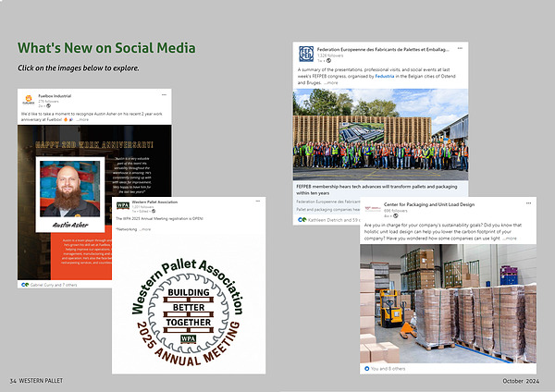
Task: Expand '...more' on the Center for Packaging post
Action: click(x=509, y=239)
